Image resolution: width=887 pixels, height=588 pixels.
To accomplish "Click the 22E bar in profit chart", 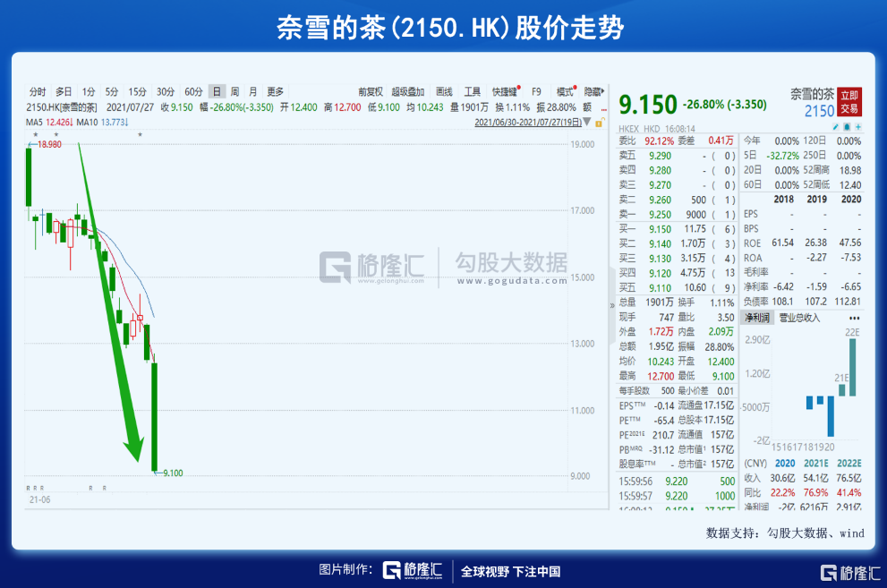I will (x=852, y=366).
